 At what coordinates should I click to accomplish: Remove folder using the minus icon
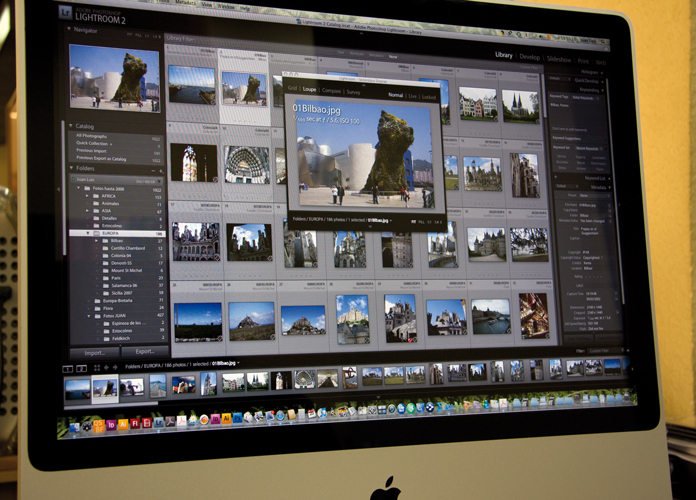click(153, 171)
